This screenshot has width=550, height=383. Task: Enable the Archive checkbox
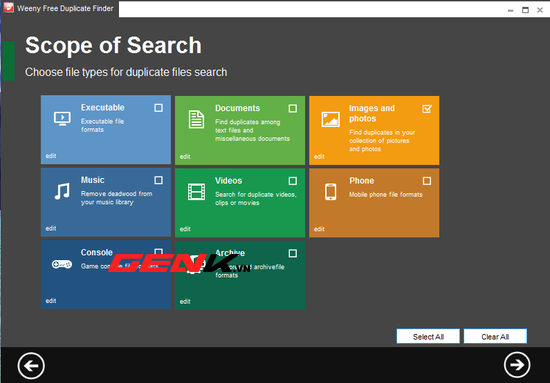pyautogui.click(x=293, y=253)
